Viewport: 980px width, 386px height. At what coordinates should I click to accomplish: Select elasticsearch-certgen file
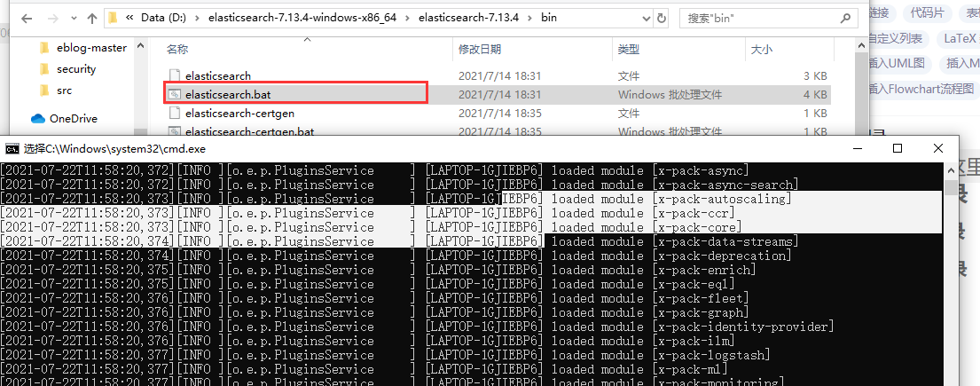pos(240,114)
